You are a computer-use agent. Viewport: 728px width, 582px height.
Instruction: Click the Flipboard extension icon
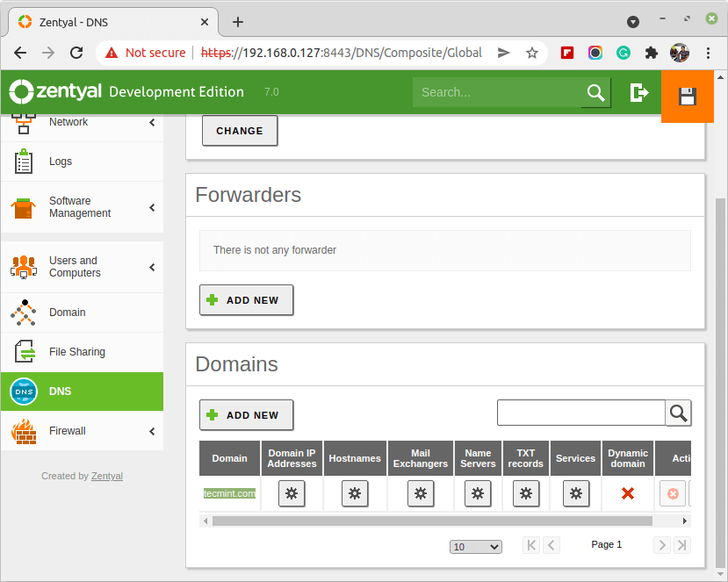567,53
